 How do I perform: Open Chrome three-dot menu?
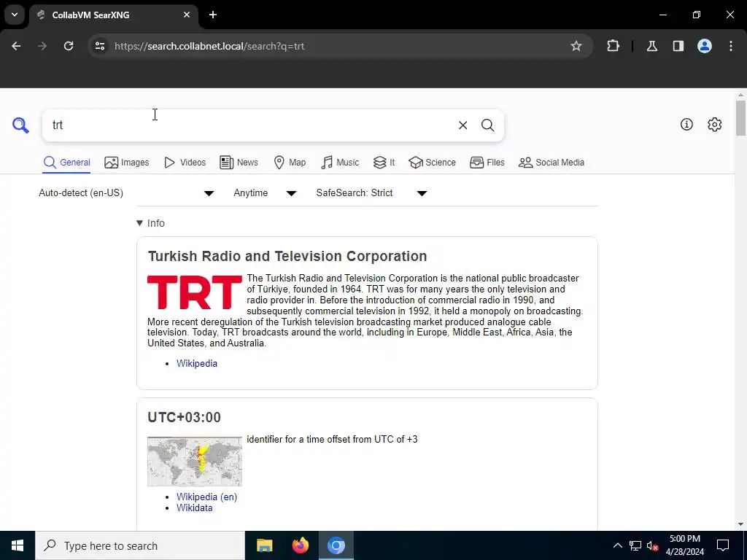tap(731, 46)
